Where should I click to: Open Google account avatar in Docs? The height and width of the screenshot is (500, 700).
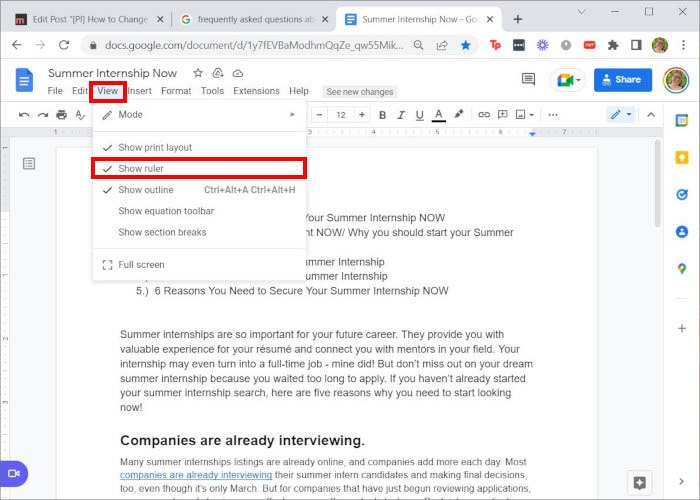click(675, 80)
